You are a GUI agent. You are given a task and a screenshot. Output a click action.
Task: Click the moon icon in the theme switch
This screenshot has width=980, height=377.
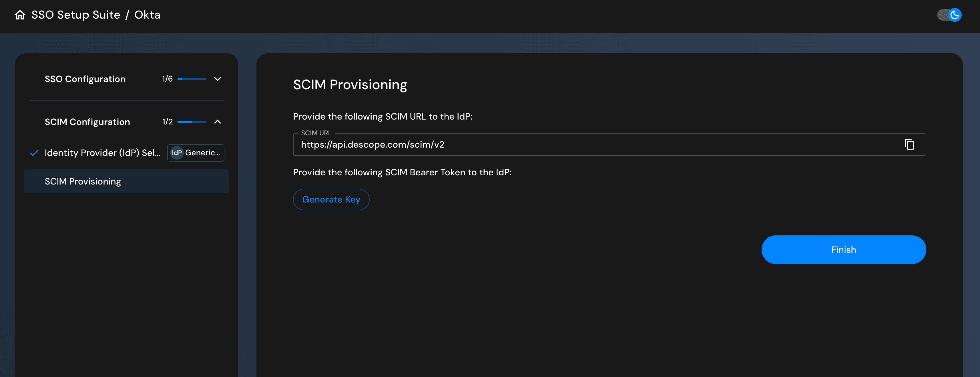955,15
